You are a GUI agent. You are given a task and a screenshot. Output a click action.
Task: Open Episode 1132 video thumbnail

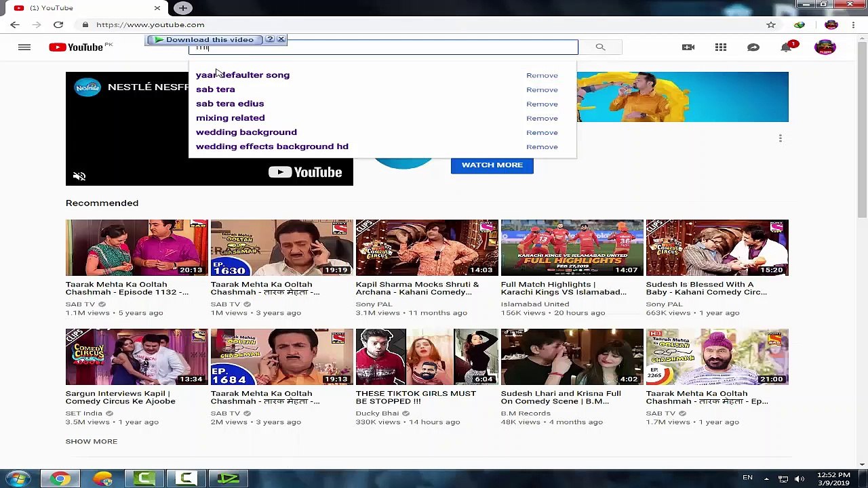coord(137,247)
